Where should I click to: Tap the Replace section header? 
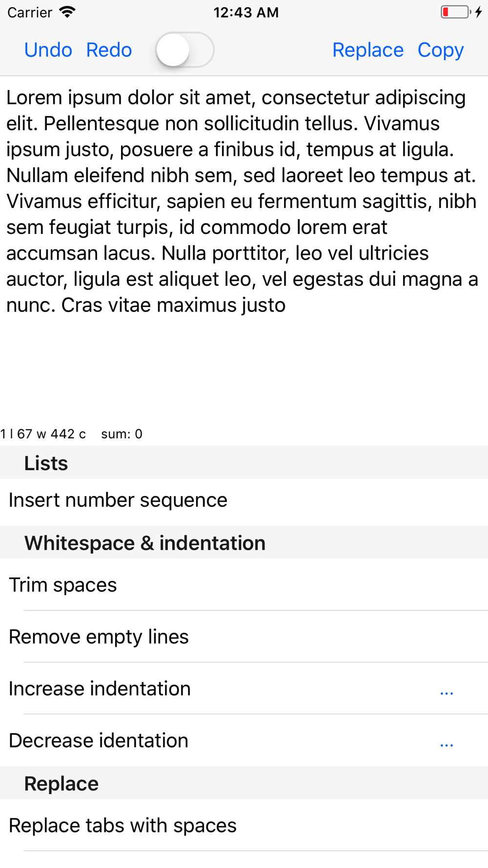[x=244, y=783]
